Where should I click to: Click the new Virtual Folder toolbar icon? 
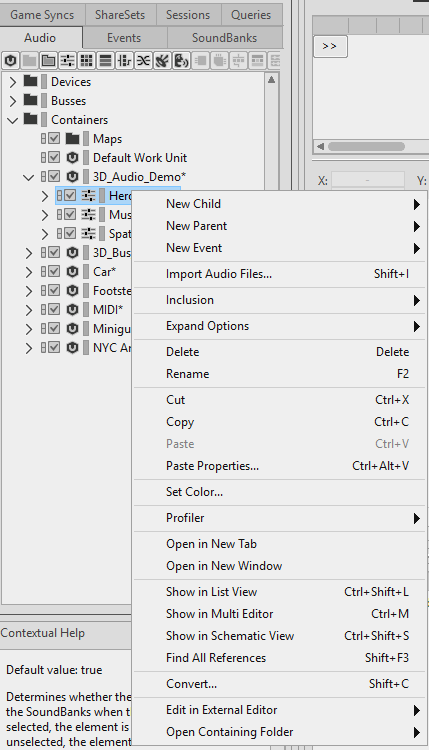[x=48, y=61]
